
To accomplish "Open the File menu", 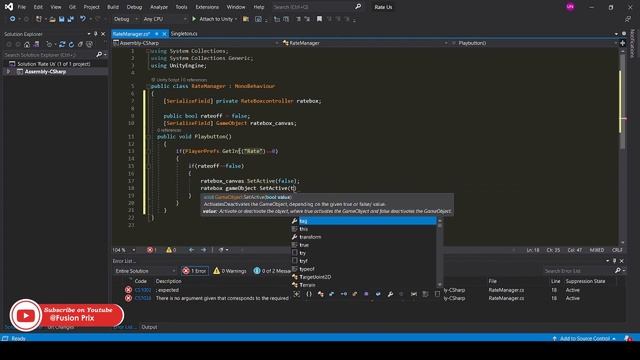I will tap(22, 7).
